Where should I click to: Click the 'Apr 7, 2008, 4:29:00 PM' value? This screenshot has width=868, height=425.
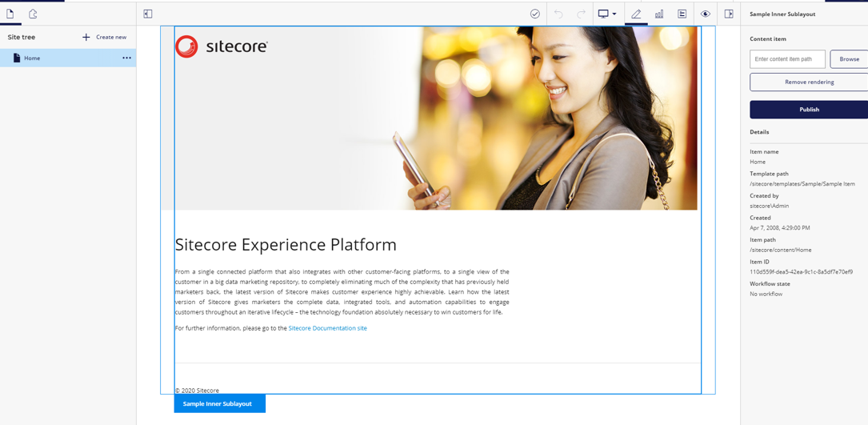click(x=781, y=228)
